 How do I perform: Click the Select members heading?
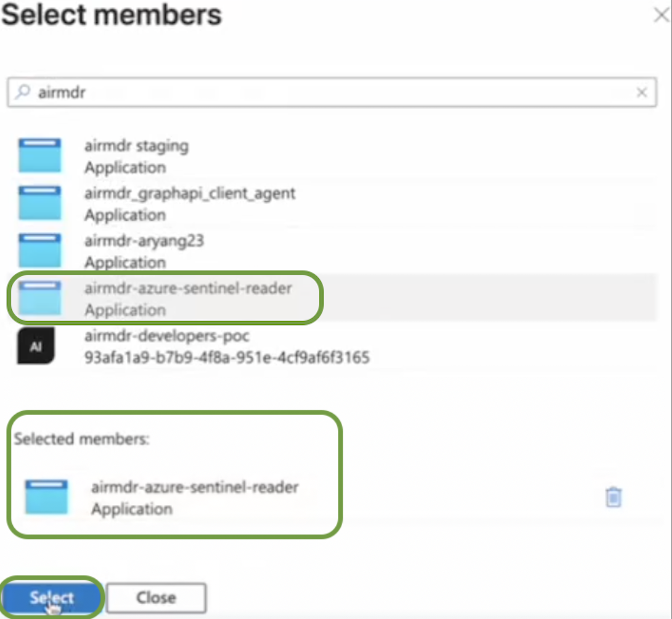pos(112,15)
